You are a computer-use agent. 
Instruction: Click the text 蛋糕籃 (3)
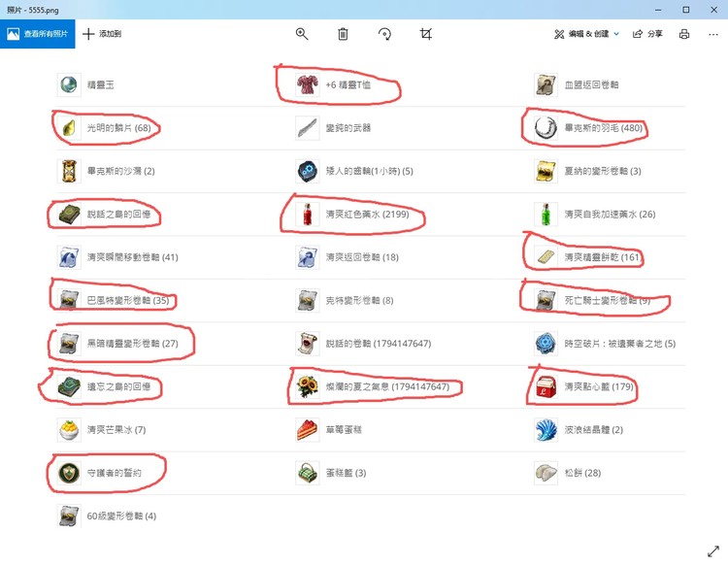346,473
